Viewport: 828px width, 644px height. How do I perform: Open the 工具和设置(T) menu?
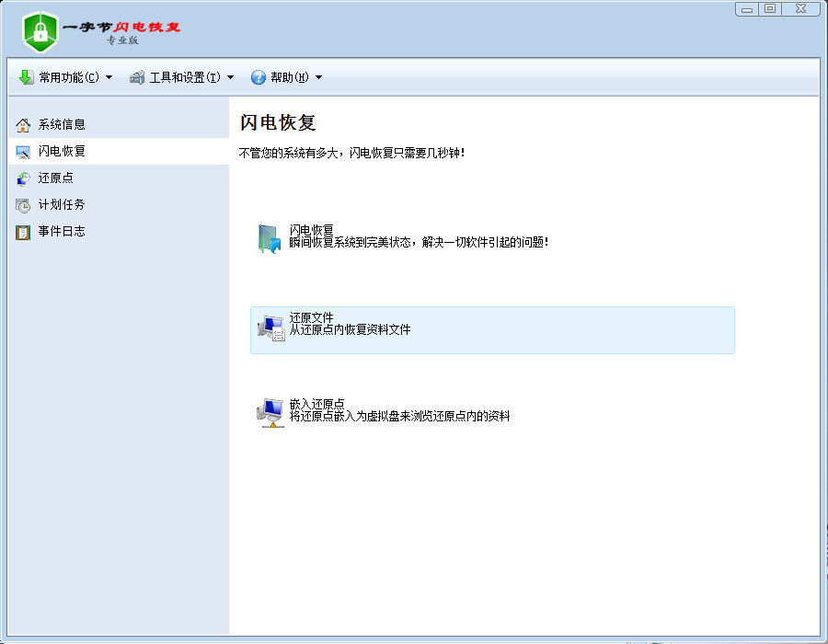[x=182, y=77]
